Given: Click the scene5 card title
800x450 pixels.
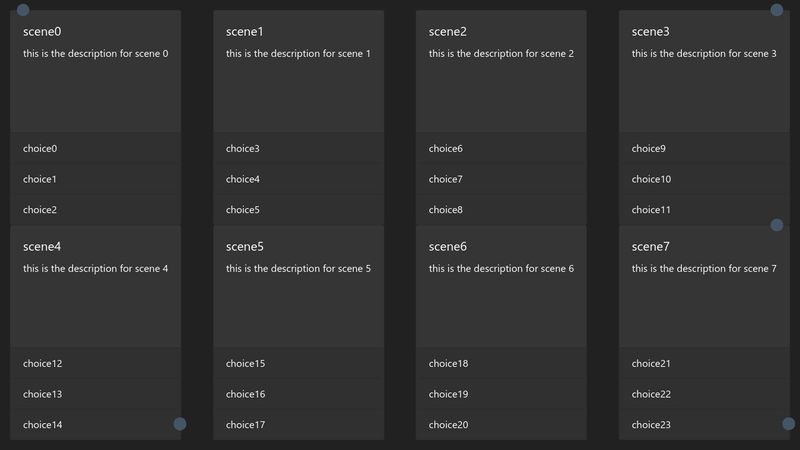Looking at the screenshot, I should point(245,247).
